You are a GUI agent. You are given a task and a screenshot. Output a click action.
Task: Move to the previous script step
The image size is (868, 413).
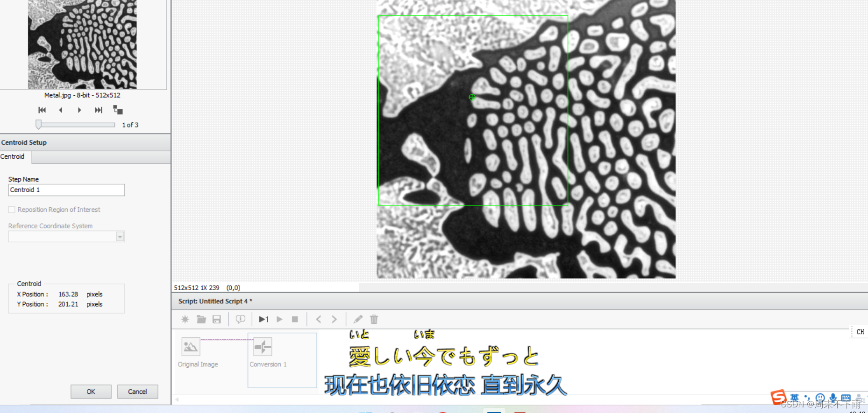319,319
